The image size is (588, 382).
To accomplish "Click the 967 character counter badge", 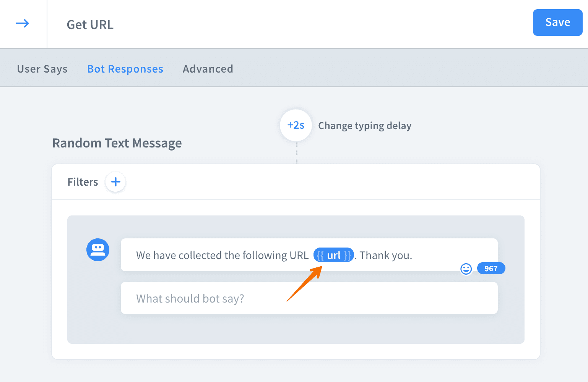I will pyautogui.click(x=491, y=269).
